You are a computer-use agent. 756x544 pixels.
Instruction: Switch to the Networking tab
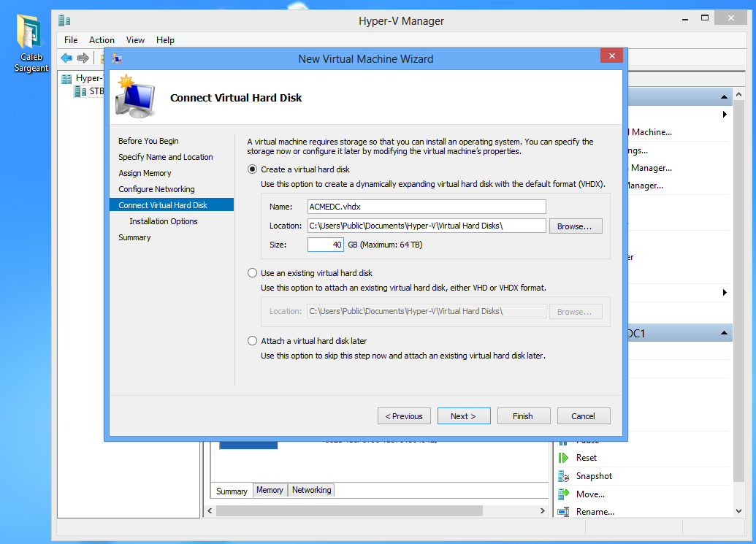pos(311,490)
